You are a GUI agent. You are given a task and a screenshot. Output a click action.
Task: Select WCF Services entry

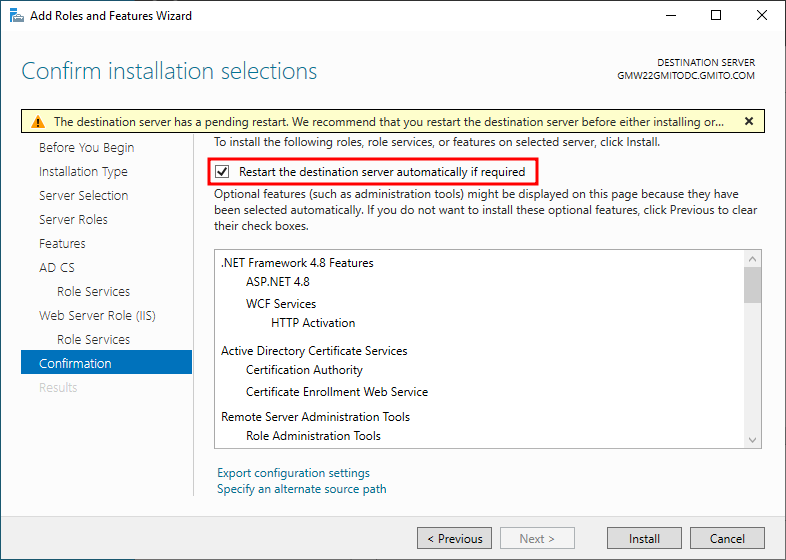pyautogui.click(x=281, y=304)
